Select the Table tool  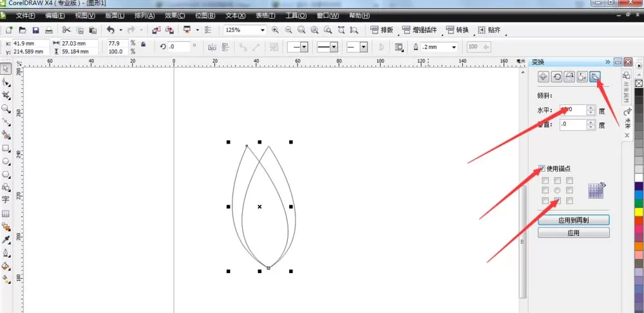tap(6, 214)
